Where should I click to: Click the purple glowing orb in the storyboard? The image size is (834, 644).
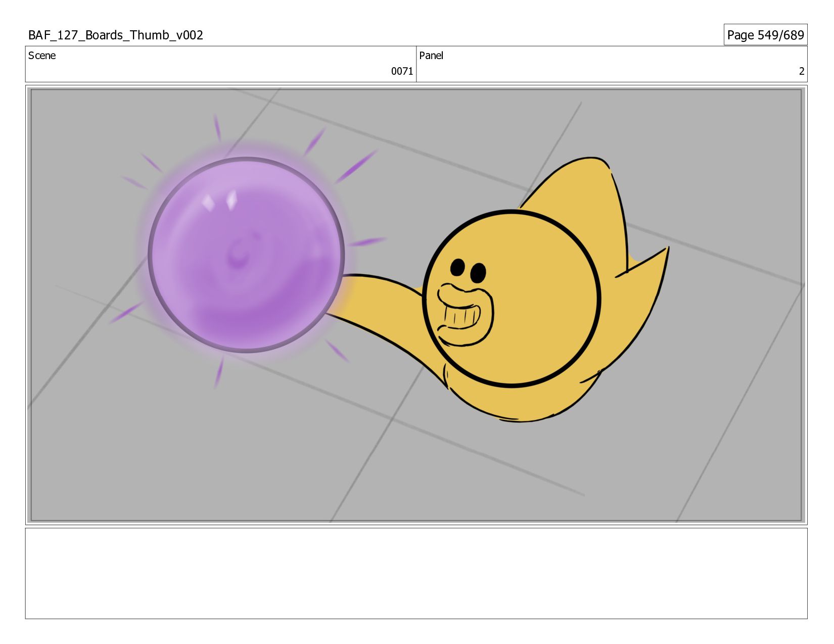pos(247,255)
